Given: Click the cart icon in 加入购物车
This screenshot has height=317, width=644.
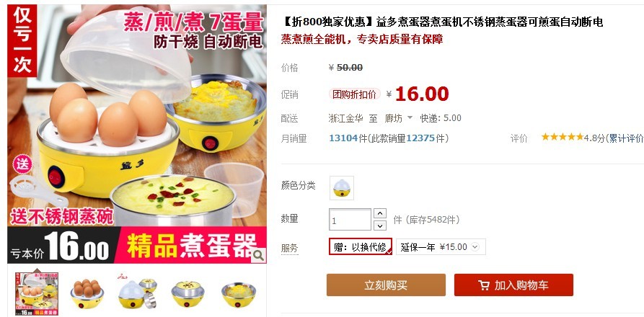Looking at the screenshot, I should tap(484, 285).
